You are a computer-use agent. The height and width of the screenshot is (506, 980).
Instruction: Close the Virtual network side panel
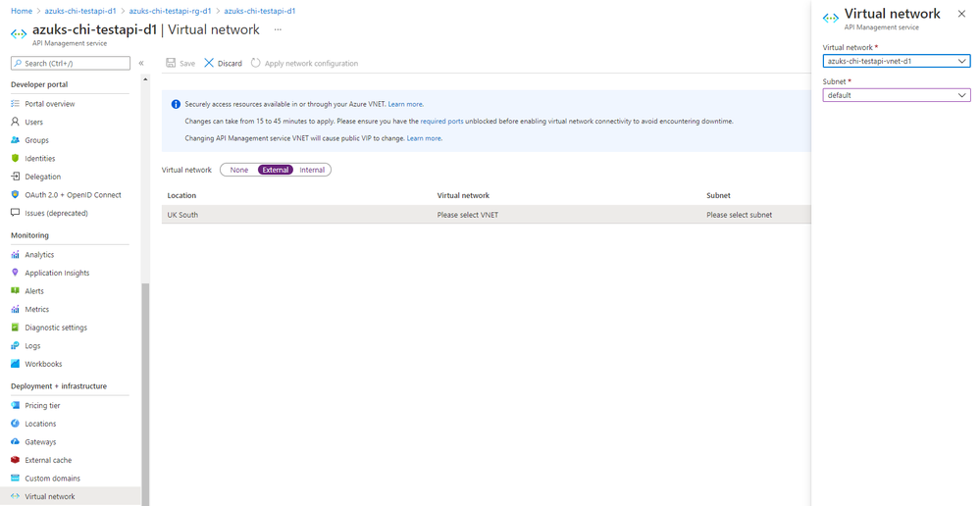tap(961, 14)
